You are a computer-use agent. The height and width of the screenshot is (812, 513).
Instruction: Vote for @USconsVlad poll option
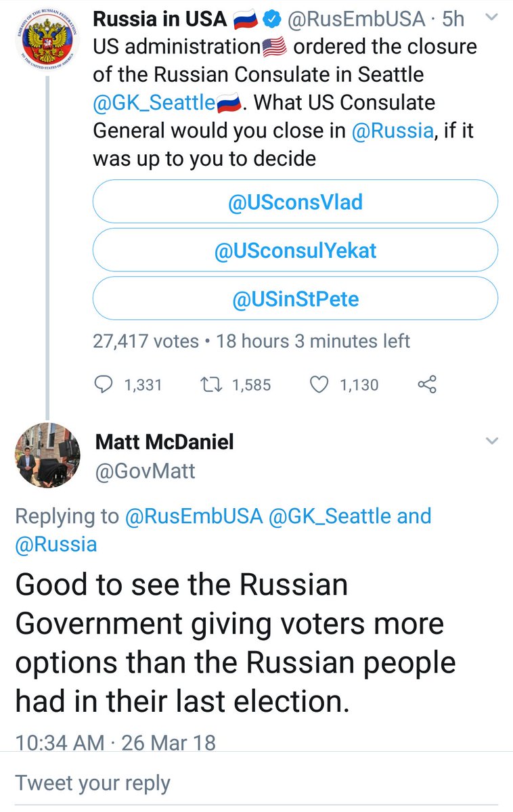[x=295, y=202]
